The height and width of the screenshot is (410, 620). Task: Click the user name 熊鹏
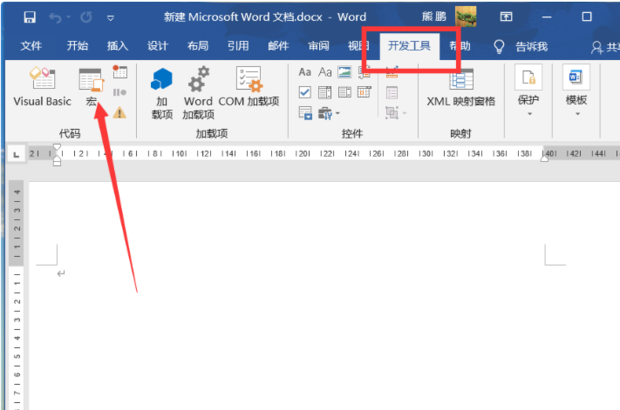(x=434, y=17)
